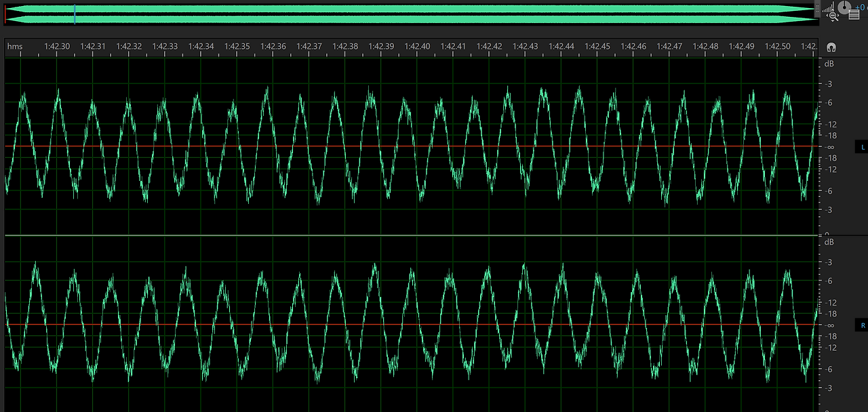Click the 1:42.39 ruler mark
Image resolution: width=868 pixels, height=412 pixels.
[381, 47]
